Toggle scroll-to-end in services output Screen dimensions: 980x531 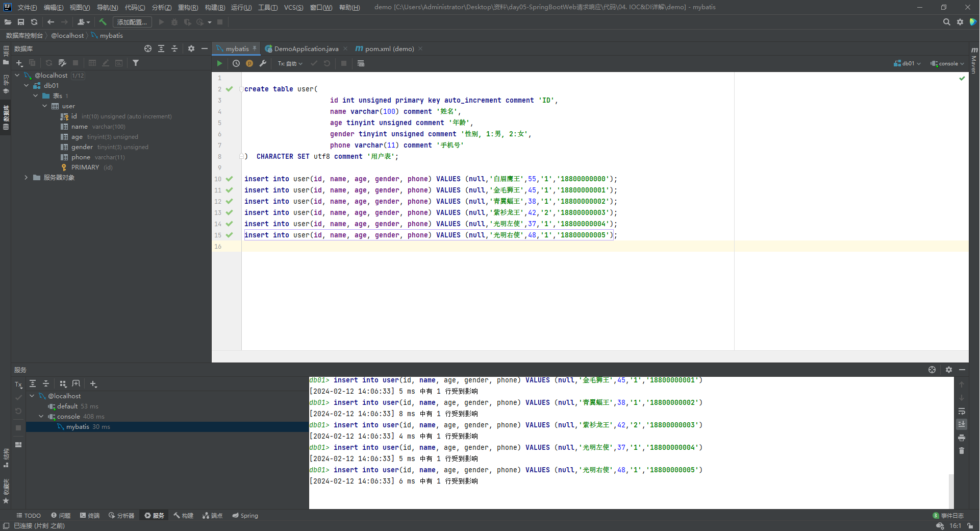click(962, 424)
